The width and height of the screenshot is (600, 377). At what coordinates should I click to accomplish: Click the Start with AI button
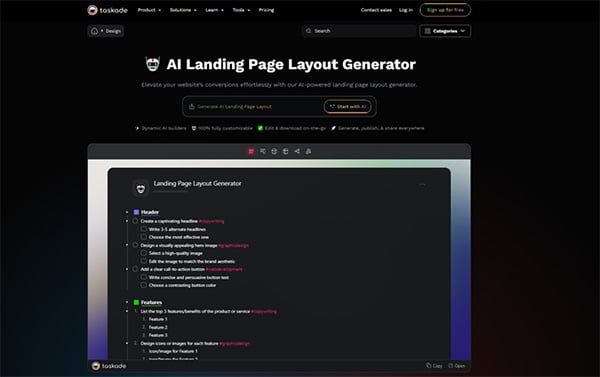tap(347, 107)
